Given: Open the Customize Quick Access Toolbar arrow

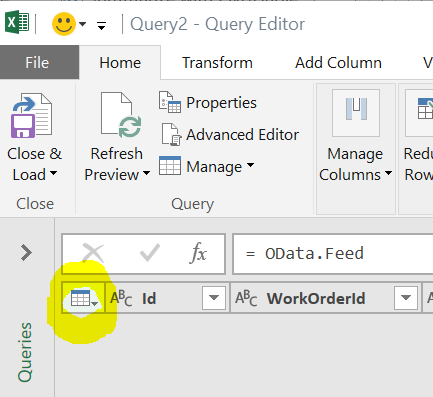Looking at the screenshot, I should coord(101,25).
